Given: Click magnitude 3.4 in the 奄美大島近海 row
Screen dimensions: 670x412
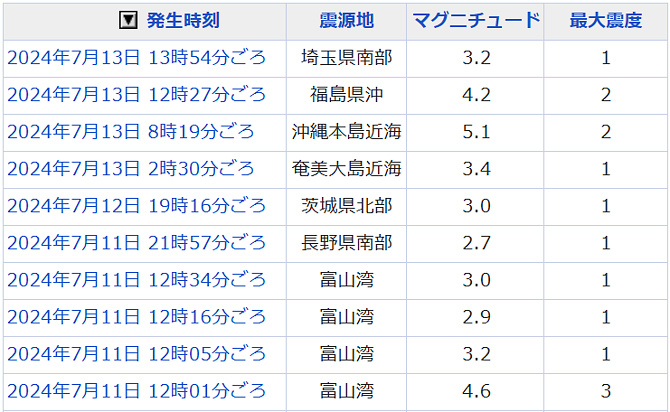Looking at the screenshot, I should click(476, 169).
